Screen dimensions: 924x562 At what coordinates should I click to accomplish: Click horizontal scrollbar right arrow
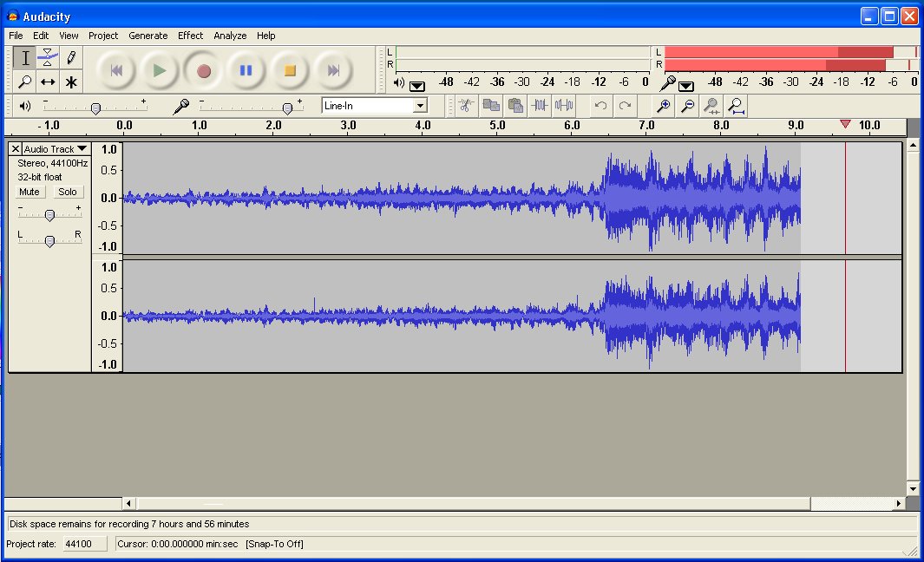coord(899,503)
